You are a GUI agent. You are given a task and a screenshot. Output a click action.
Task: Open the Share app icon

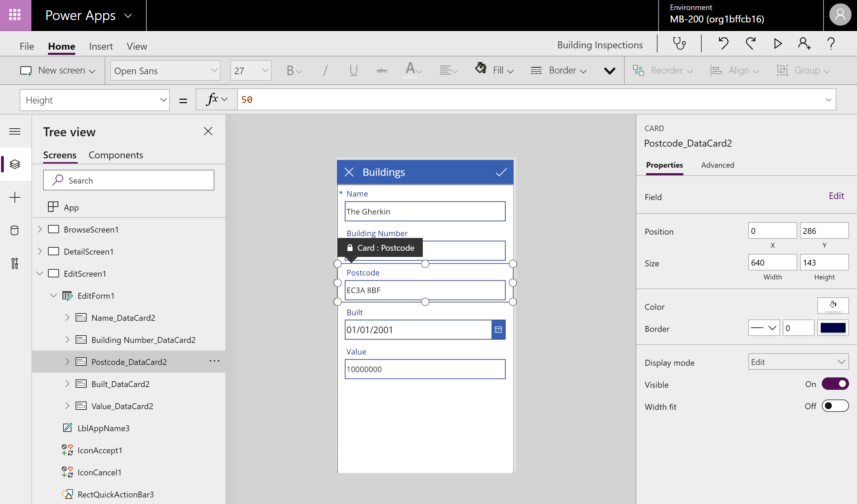coord(805,44)
